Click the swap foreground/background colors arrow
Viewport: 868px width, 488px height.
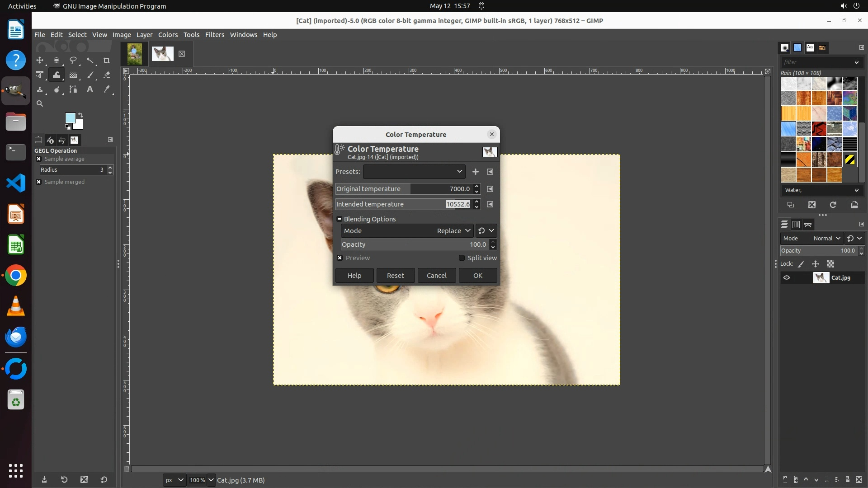tap(80, 115)
